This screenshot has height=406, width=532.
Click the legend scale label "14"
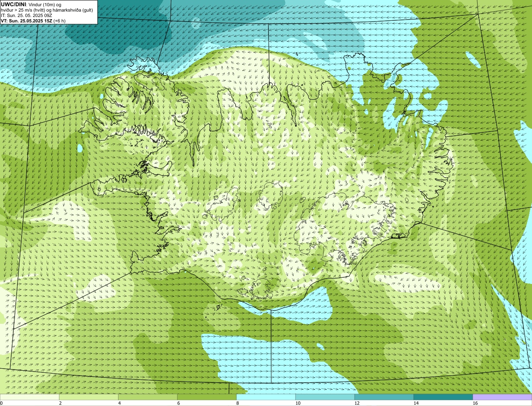point(416,403)
